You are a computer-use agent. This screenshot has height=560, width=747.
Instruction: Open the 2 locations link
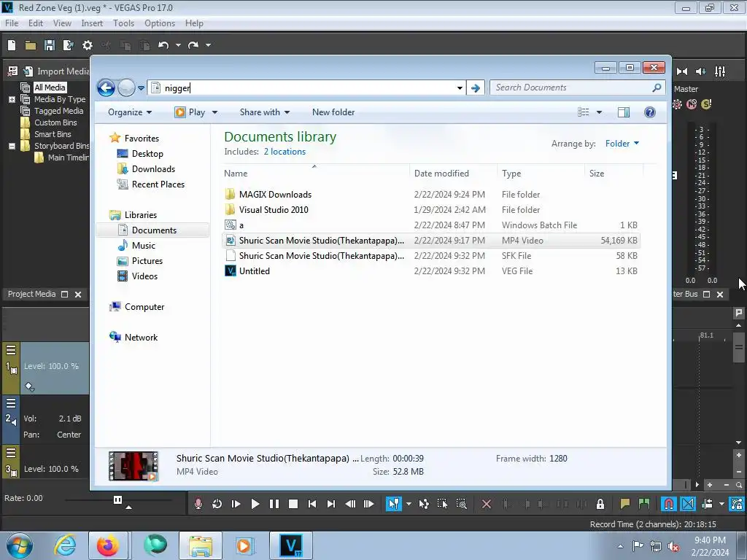285,152
